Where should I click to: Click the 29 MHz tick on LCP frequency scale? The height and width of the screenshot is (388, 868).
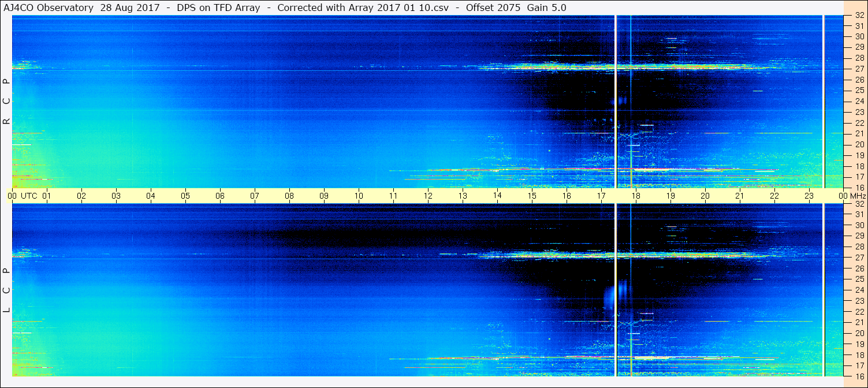[859, 236]
